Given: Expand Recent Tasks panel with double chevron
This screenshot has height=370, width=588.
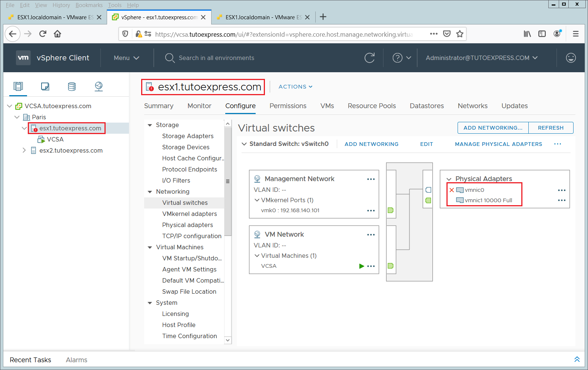Looking at the screenshot, I should pyautogui.click(x=577, y=359).
